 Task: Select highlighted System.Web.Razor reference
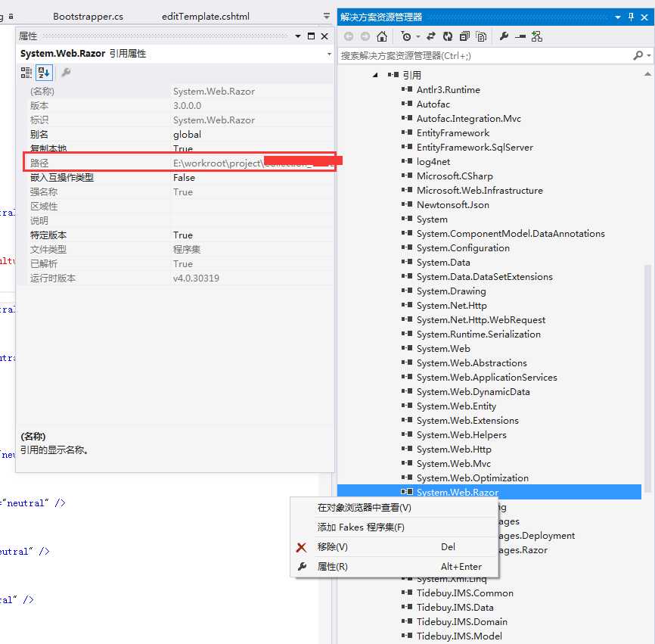[458, 493]
